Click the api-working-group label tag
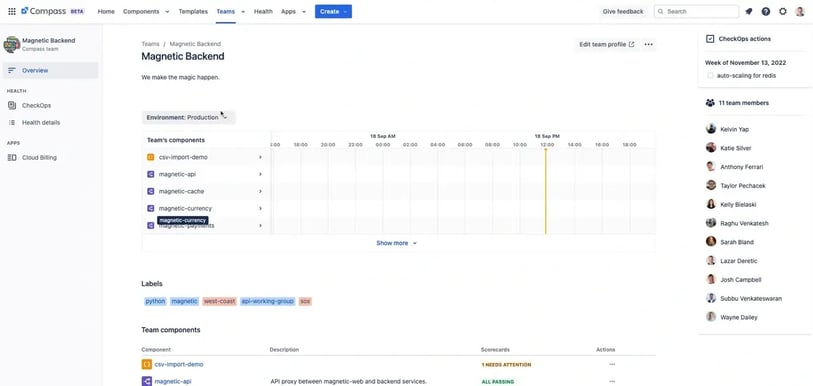This screenshot has width=813, height=386. tap(268, 301)
